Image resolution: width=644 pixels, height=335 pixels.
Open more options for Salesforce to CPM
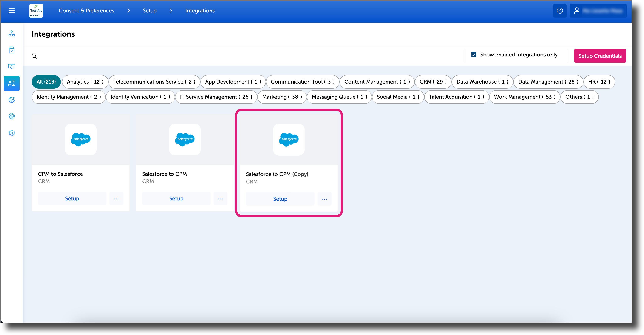tap(220, 198)
